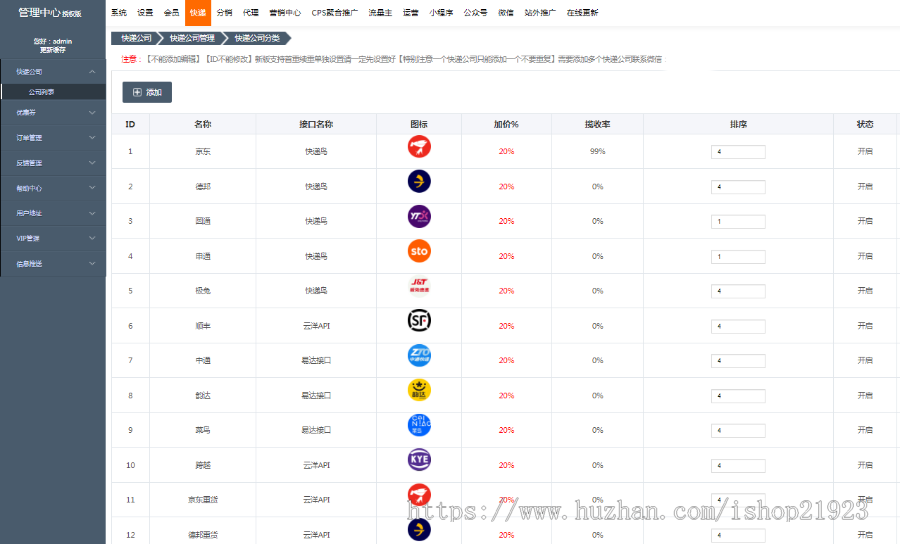Click the J&T courier logo
Screen dimensions: 900x544
click(x=419, y=286)
